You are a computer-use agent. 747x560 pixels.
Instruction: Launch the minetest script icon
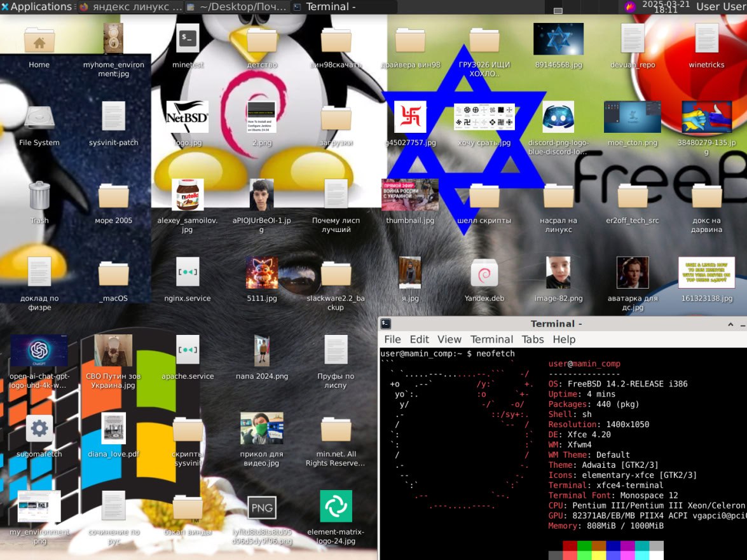188,38
